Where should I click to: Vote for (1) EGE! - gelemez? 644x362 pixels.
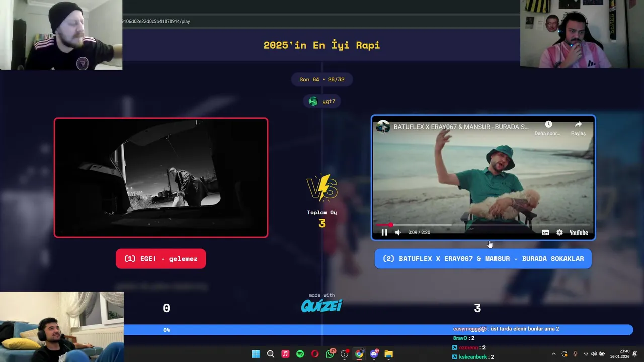tap(161, 259)
